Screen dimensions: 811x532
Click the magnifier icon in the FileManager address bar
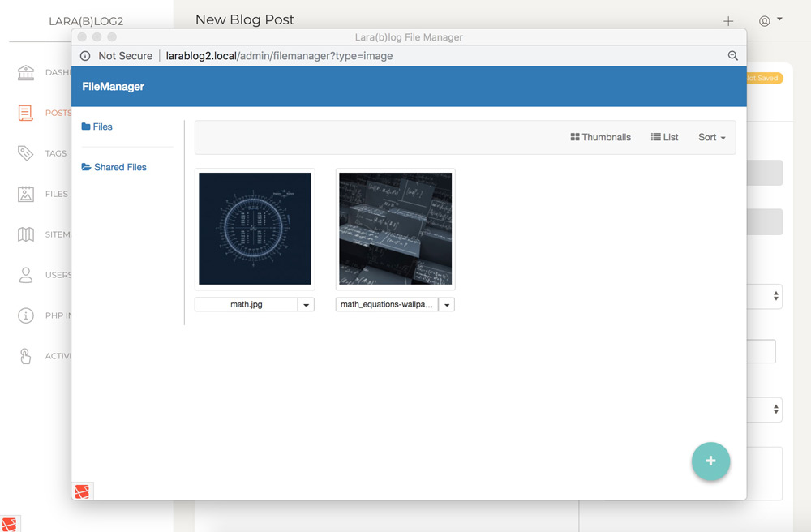(733, 56)
